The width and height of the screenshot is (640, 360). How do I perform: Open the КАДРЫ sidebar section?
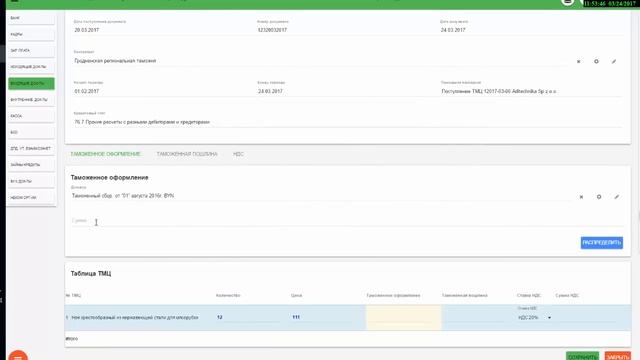[31, 35]
